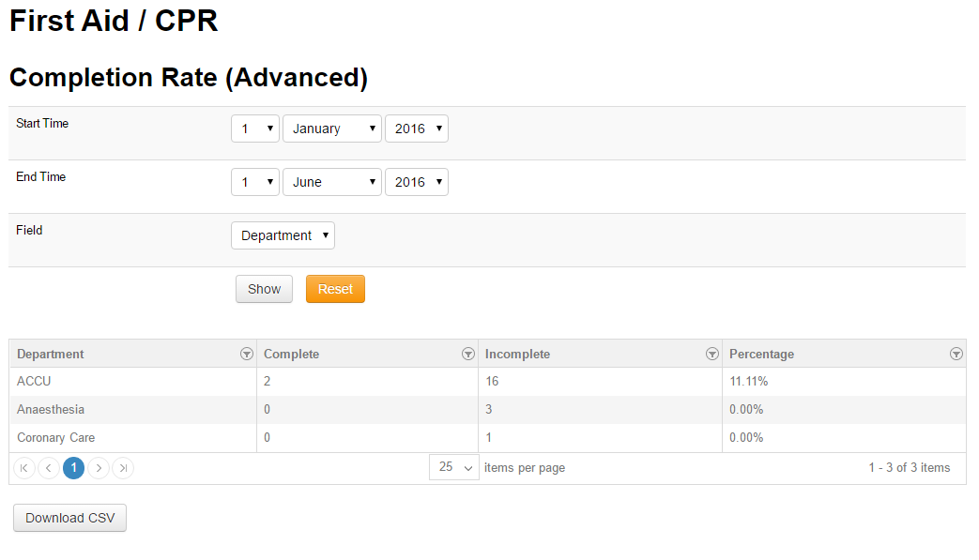Open filter icon on Incomplete column
The width and height of the screenshot is (979, 560).
click(x=711, y=355)
